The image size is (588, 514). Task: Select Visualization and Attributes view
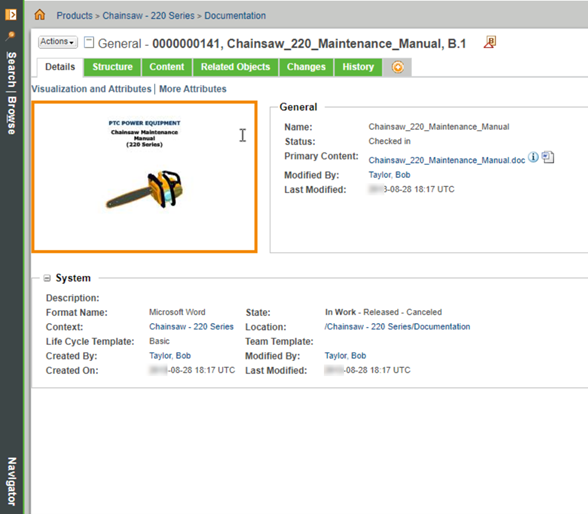point(91,89)
